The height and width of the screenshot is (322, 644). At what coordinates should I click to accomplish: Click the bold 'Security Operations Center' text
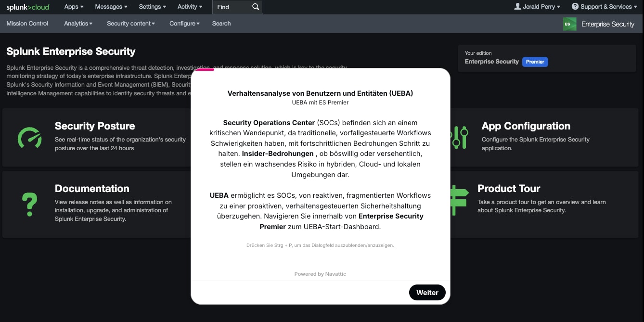(269, 123)
